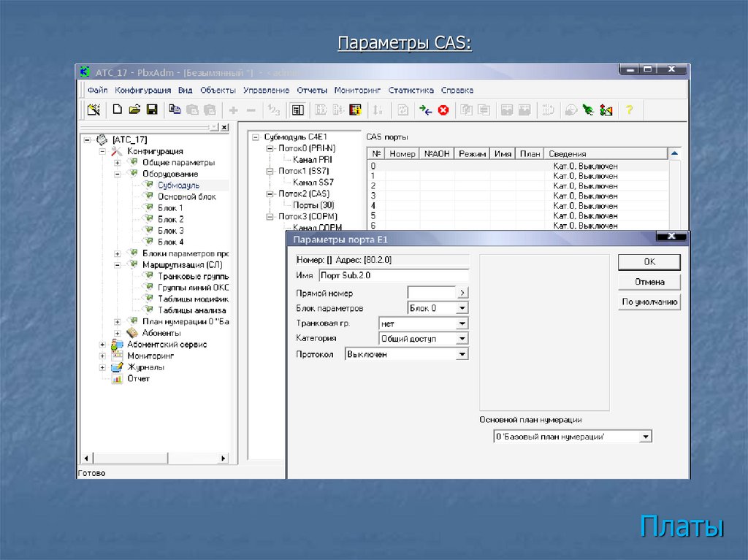Click the yellow question mark help icon
Viewport: 748px width, 560px height.
628,110
